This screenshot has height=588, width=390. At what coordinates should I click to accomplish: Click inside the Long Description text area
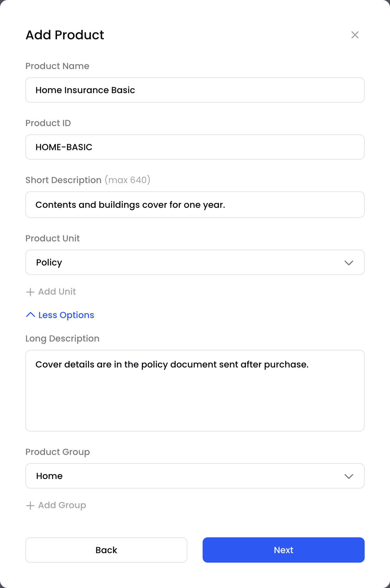(195, 391)
